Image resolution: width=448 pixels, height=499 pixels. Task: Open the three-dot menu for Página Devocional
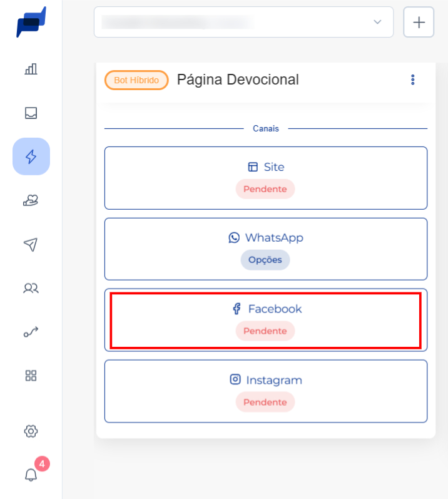(413, 80)
